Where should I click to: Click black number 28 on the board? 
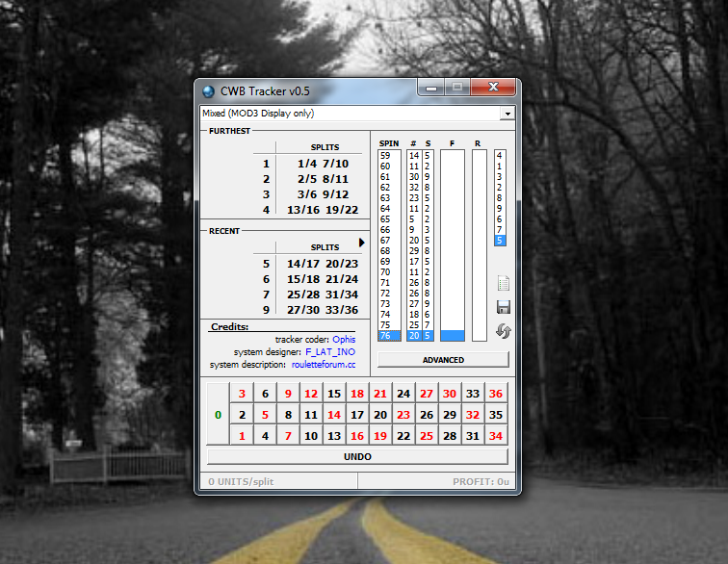point(450,436)
